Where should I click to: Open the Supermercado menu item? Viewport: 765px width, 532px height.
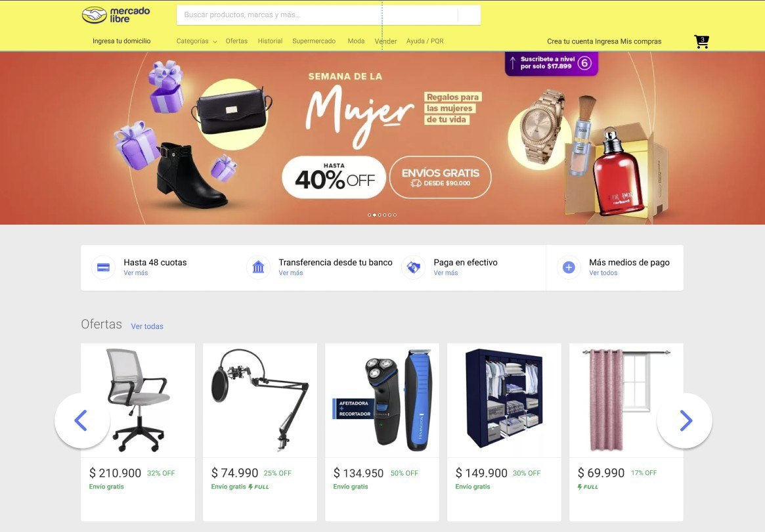(x=314, y=41)
